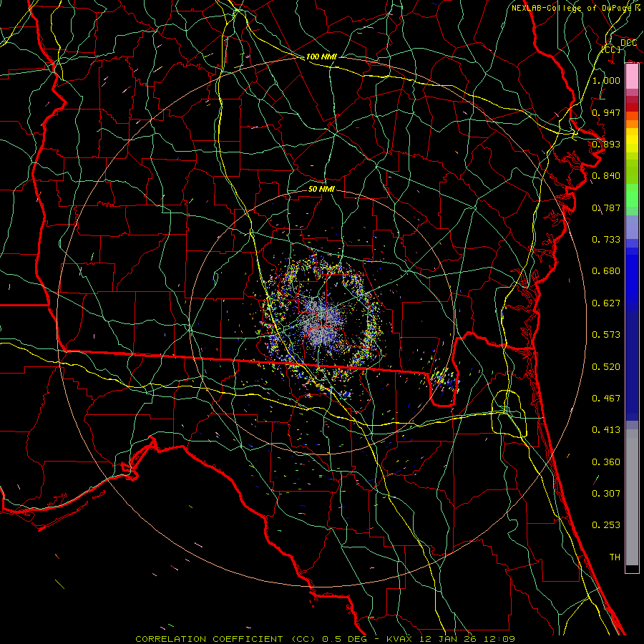Click the 0.947 scale value
The height and width of the screenshot is (644, 644).
tap(606, 112)
